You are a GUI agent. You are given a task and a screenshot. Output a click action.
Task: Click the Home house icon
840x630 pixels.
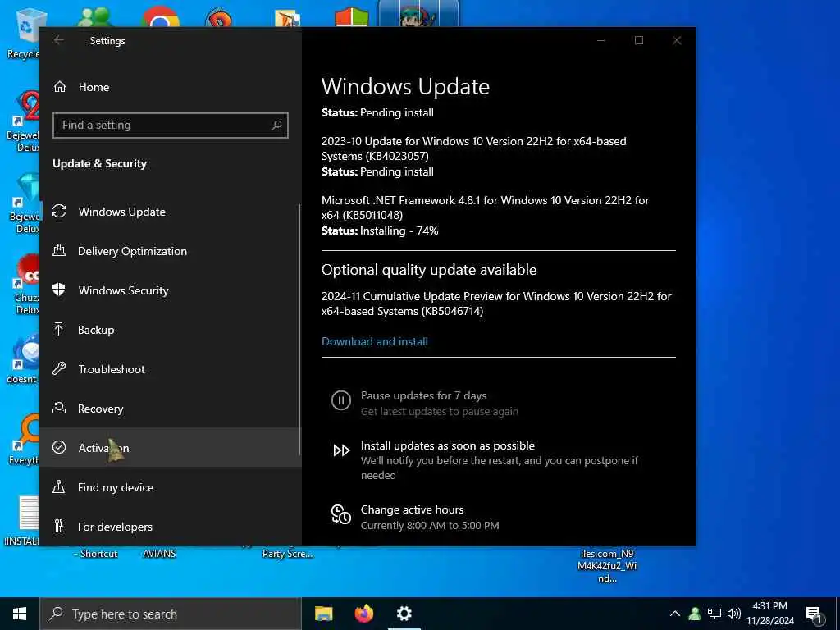(x=60, y=87)
